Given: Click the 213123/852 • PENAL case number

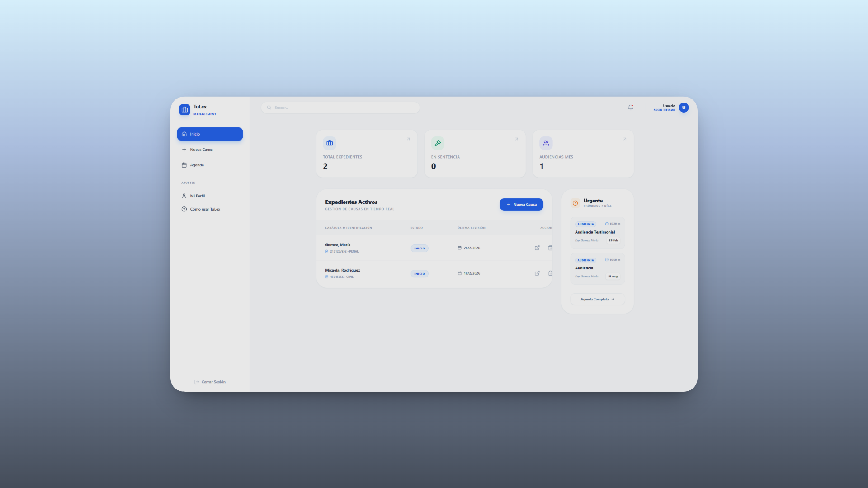Looking at the screenshot, I should [x=344, y=252].
